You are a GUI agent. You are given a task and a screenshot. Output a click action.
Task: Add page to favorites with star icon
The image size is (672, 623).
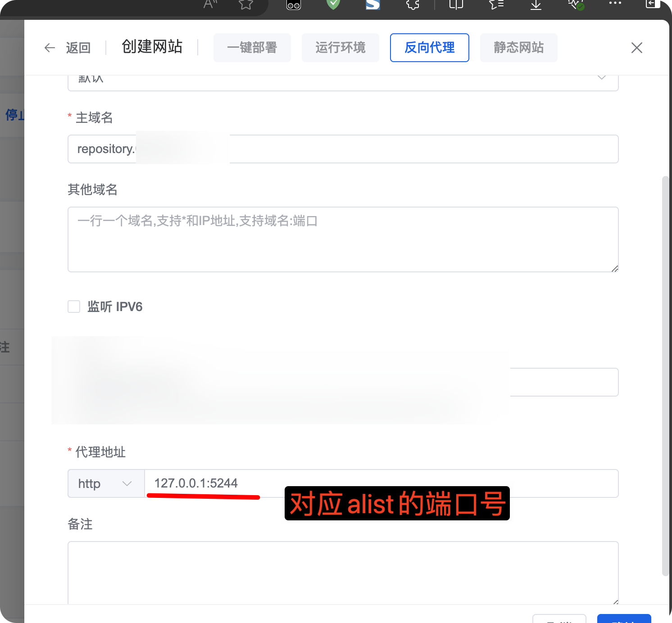[246, 5]
